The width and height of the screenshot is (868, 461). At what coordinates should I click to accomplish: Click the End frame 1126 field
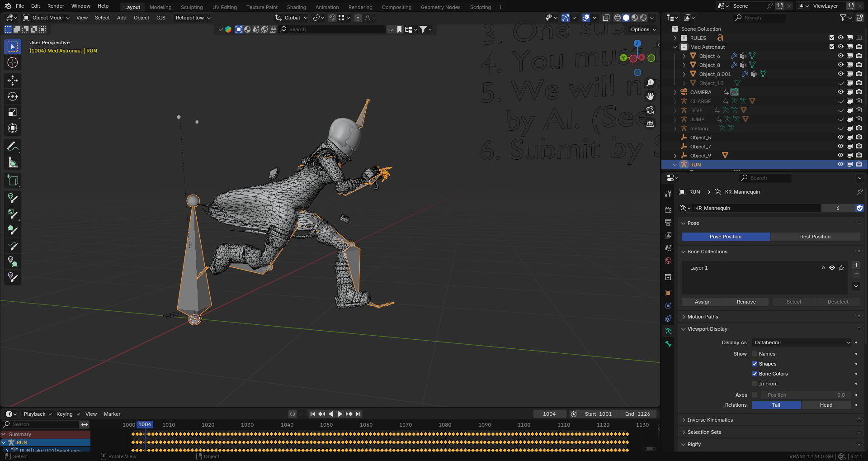pos(637,414)
